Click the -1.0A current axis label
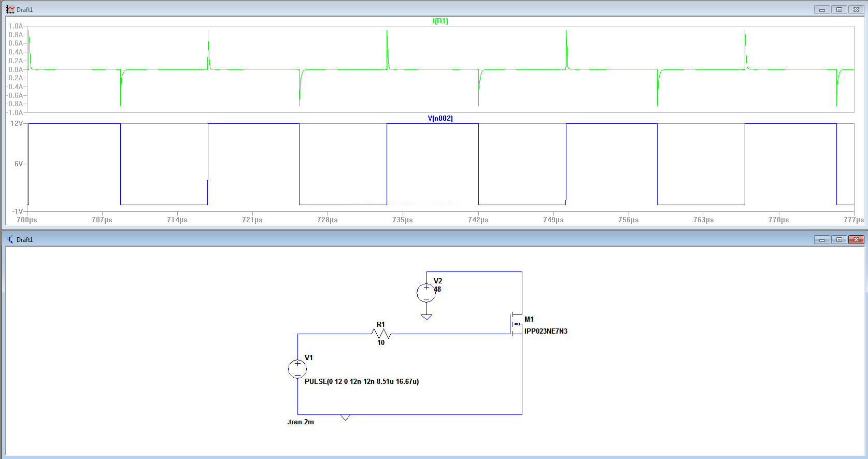The width and height of the screenshot is (868, 459). (x=15, y=113)
